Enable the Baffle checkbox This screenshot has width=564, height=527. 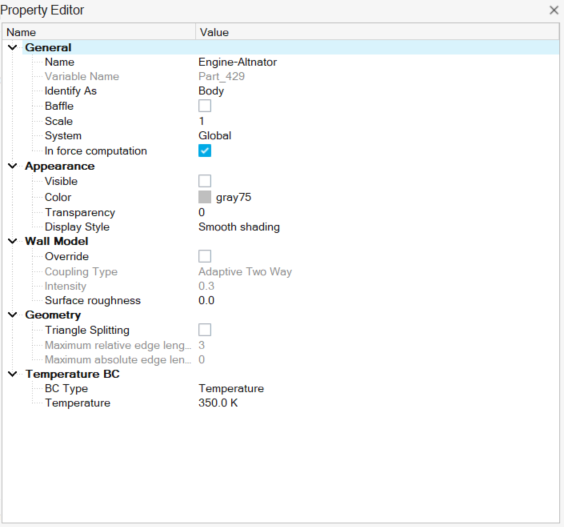click(x=205, y=106)
